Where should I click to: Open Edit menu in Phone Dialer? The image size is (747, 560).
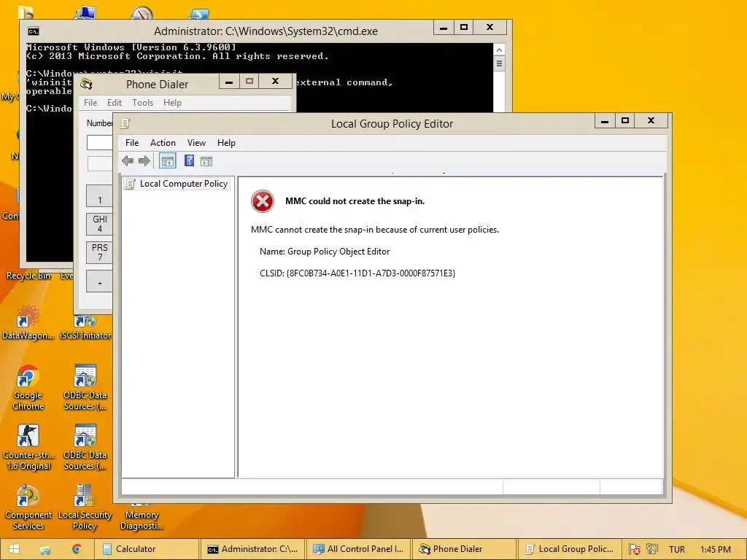click(x=115, y=103)
